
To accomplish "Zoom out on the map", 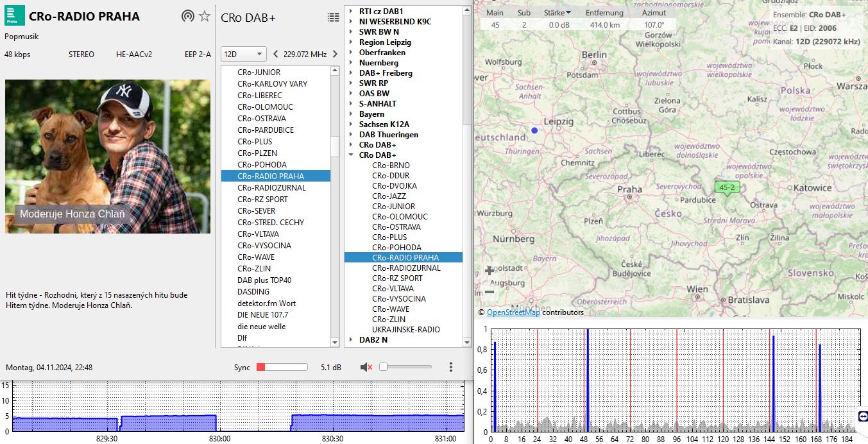I will [489, 292].
